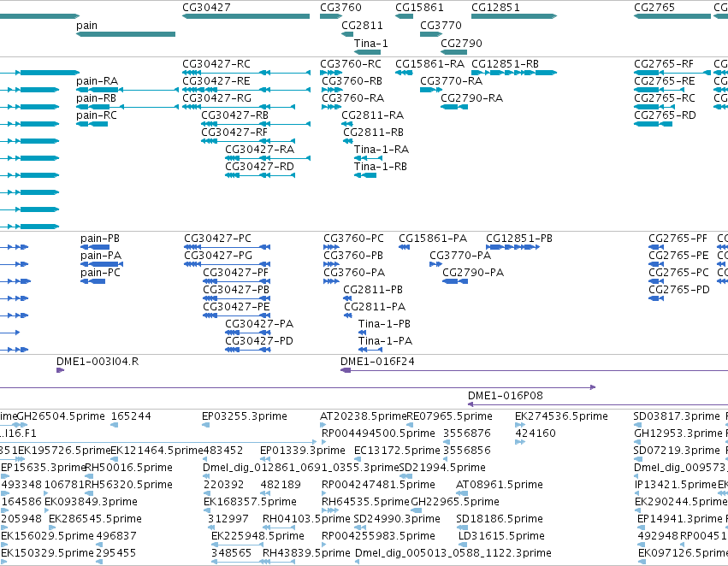Click the CG3760-PC protein label

point(354,239)
